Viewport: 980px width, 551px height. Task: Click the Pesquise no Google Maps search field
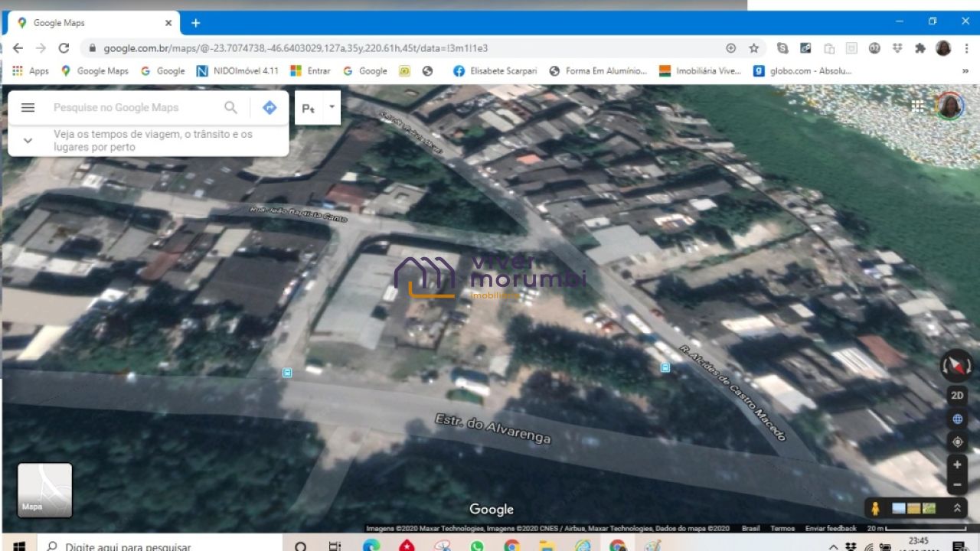coord(134,108)
